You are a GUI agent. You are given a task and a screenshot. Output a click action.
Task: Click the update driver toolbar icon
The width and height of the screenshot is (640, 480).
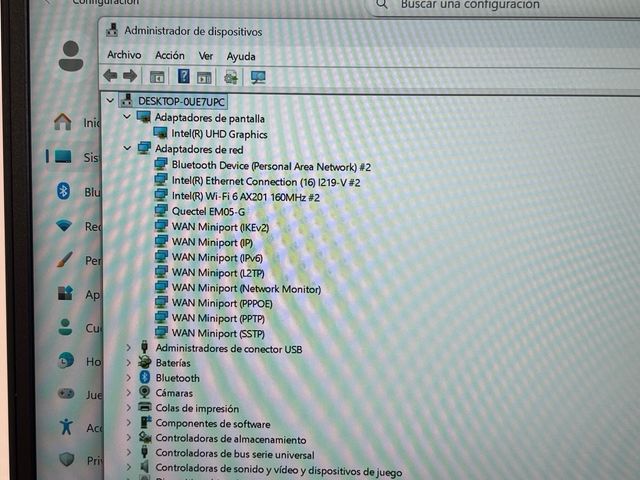[231, 77]
